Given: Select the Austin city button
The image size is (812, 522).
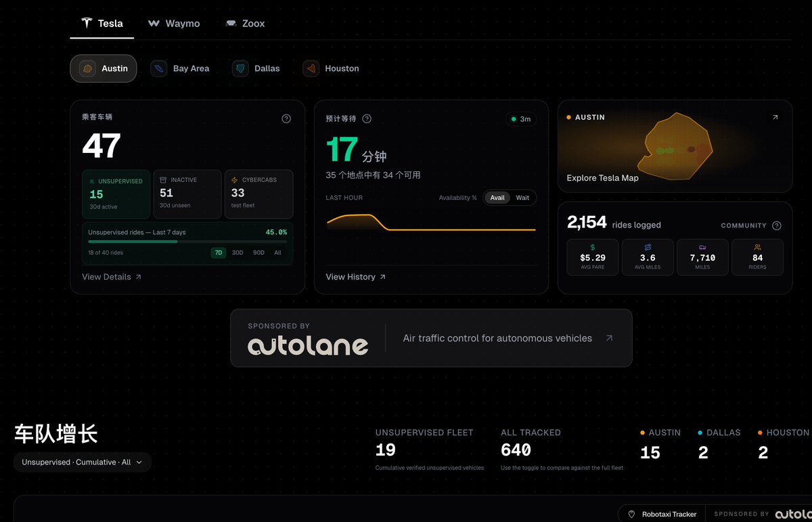Looking at the screenshot, I should click(104, 68).
